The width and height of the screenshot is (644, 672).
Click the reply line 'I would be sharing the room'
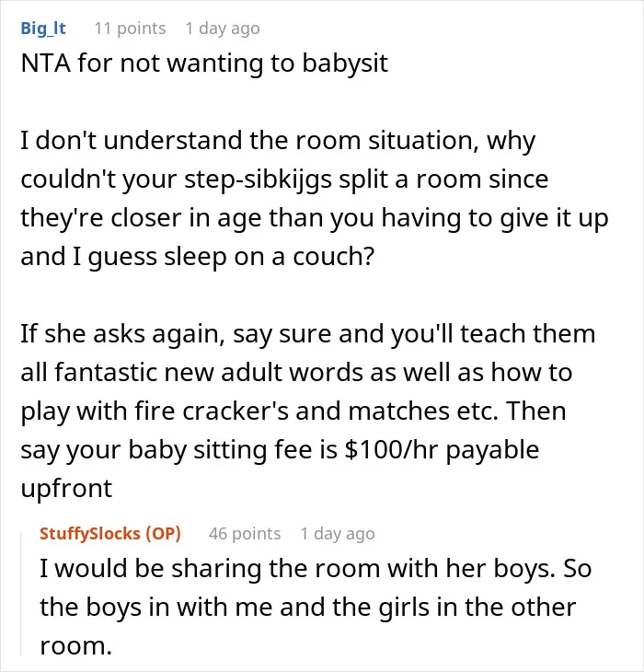pyautogui.click(x=316, y=569)
